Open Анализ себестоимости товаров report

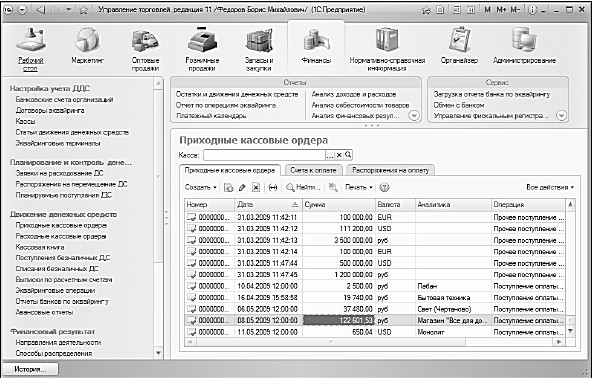point(360,105)
